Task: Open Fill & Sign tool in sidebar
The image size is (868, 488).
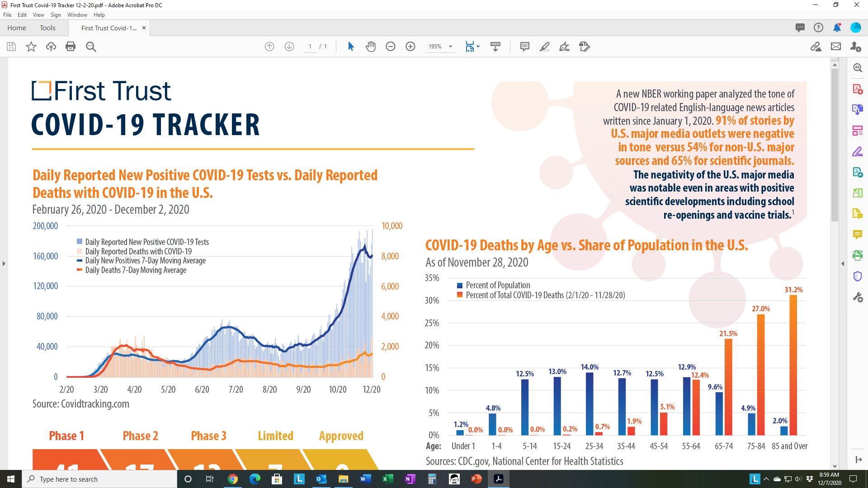Action: 858,151
